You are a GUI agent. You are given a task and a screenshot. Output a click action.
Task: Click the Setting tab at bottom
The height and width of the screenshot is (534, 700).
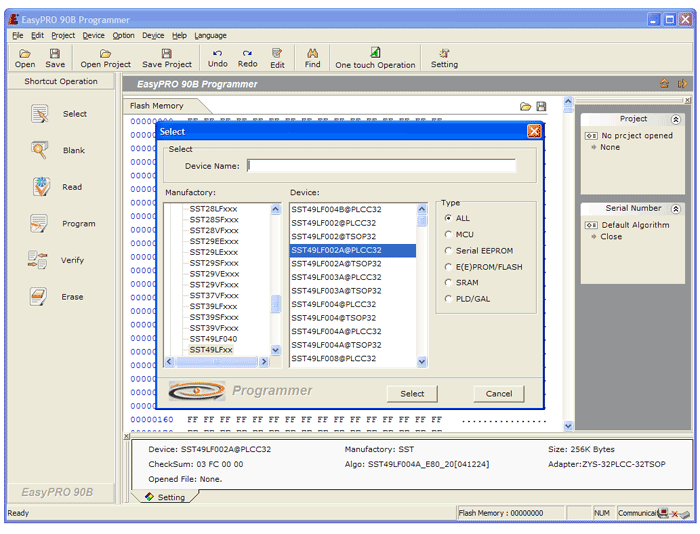[166, 497]
